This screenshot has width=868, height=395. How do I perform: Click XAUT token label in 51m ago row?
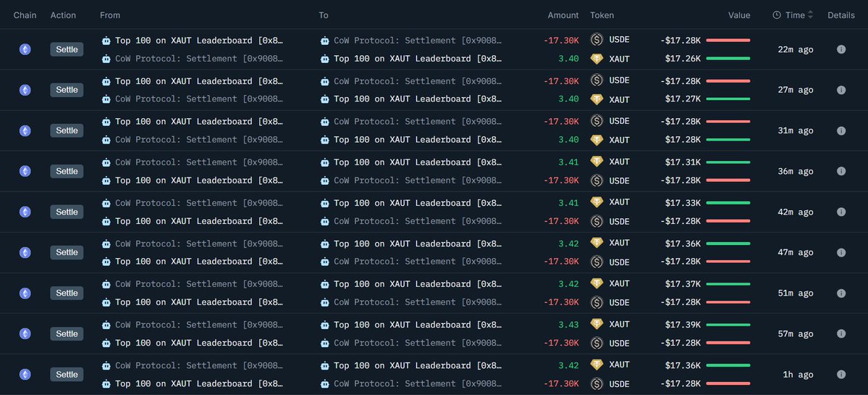pos(620,283)
